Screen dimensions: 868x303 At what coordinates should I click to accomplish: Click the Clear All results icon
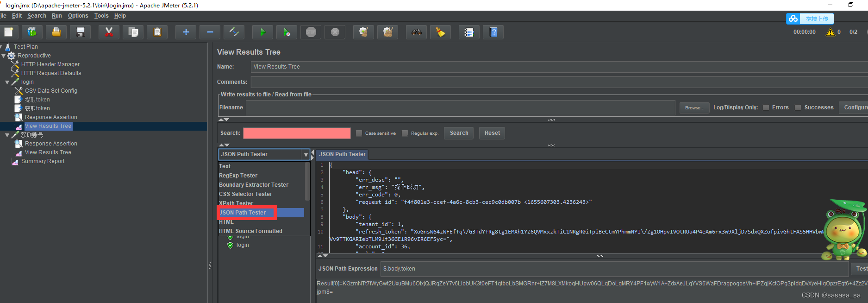tap(388, 32)
